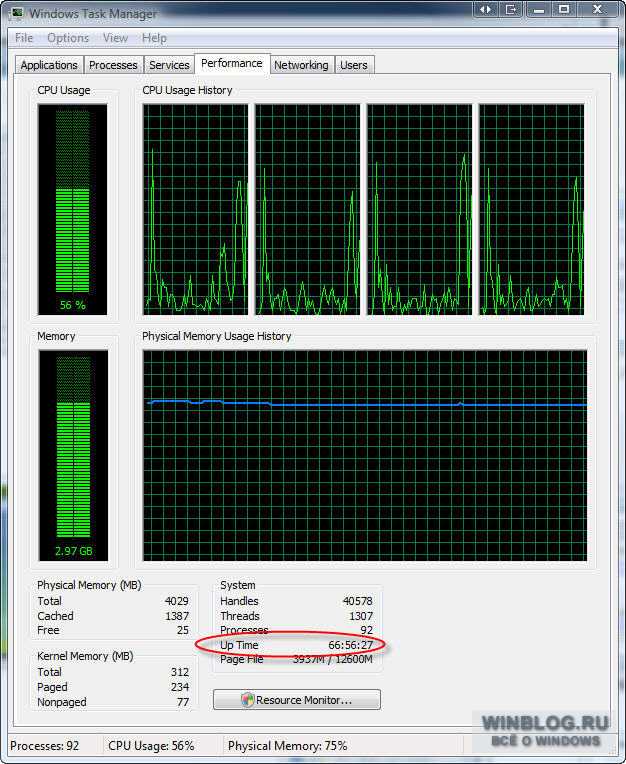
Task: Click the first CPU usage history graph
Action: point(195,210)
